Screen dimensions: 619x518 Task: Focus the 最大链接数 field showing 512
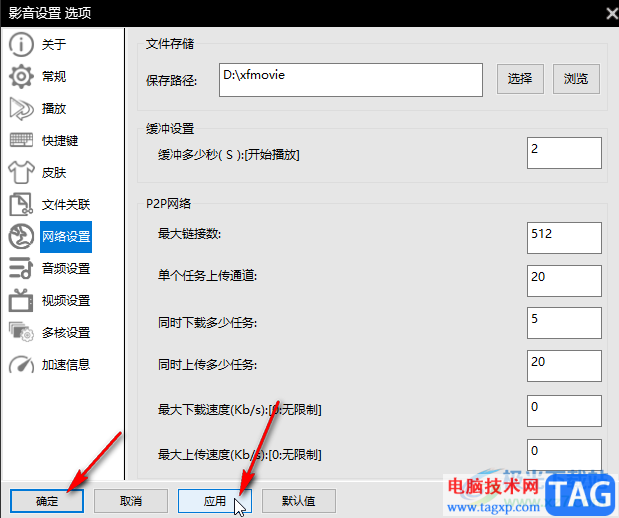(x=564, y=238)
